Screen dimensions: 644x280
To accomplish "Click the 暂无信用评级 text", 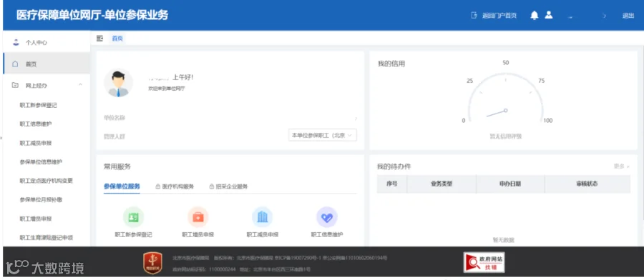I will click(506, 136).
